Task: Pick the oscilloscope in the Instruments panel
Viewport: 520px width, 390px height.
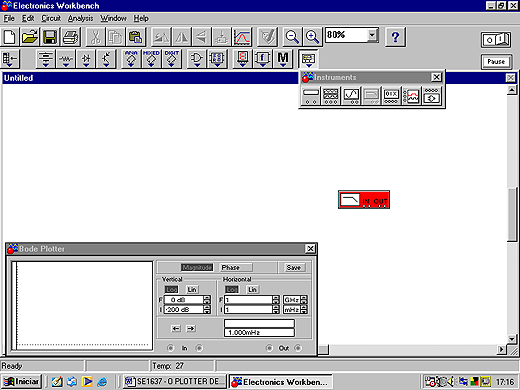Action: pos(351,96)
